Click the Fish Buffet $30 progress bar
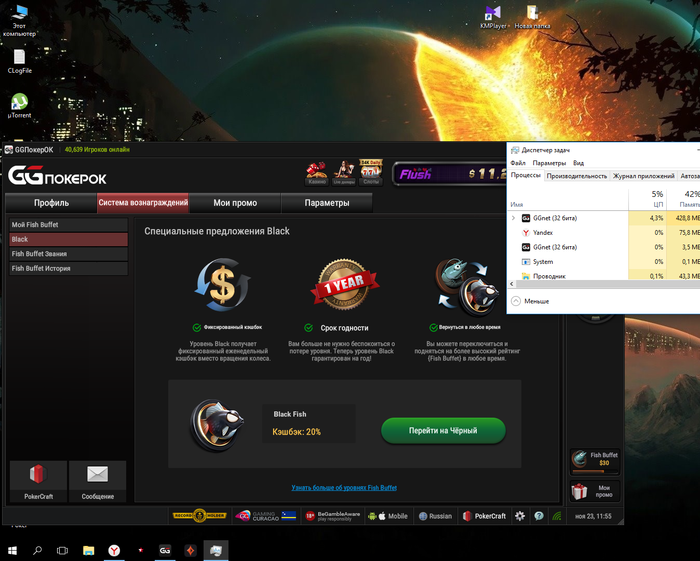 click(595, 471)
